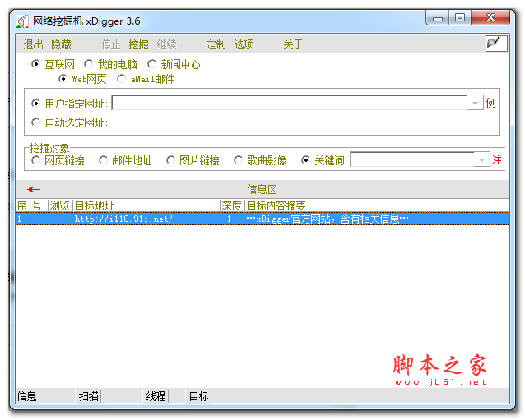Screen dimensions: 525x420
Task: Click the 序号 column header
Action: (32, 205)
